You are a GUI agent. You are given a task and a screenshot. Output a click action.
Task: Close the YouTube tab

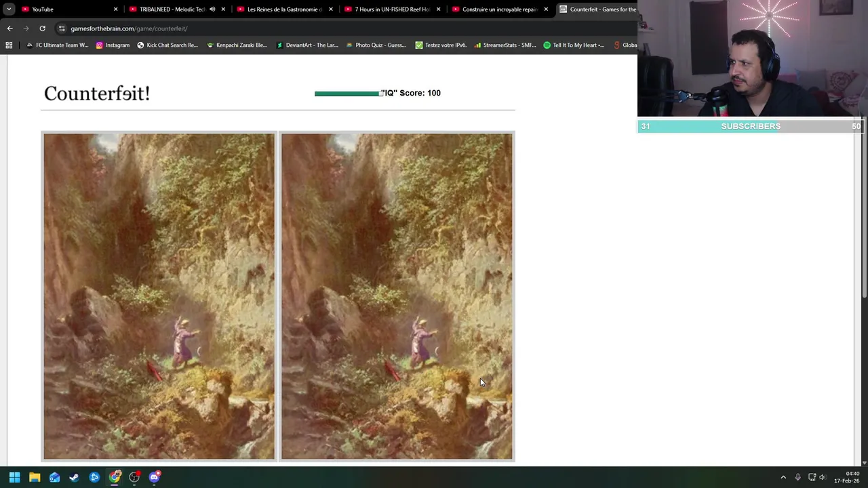[x=115, y=9]
